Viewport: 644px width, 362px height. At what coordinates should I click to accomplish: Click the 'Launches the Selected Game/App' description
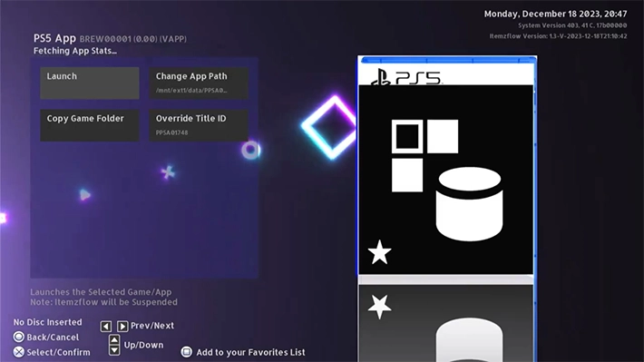coord(101,292)
